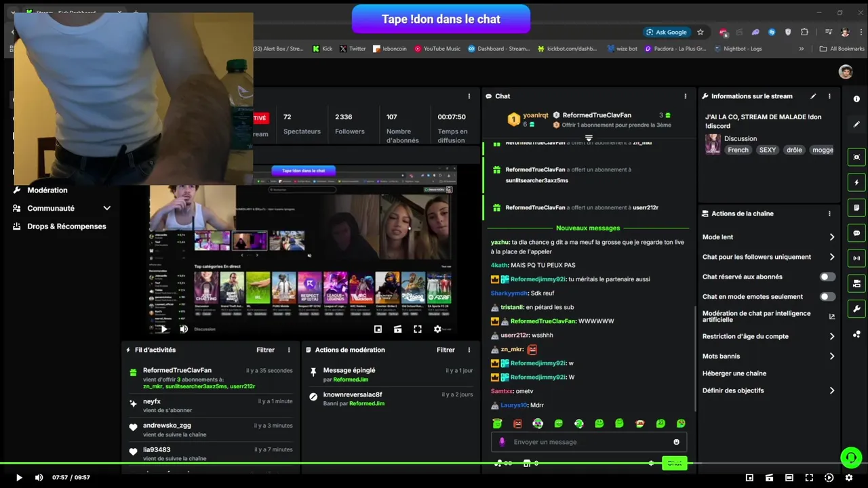The height and width of the screenshot is (488, 868).
Task: Open the Chrome extensions puzzle icon
Action: pos(804,32)
